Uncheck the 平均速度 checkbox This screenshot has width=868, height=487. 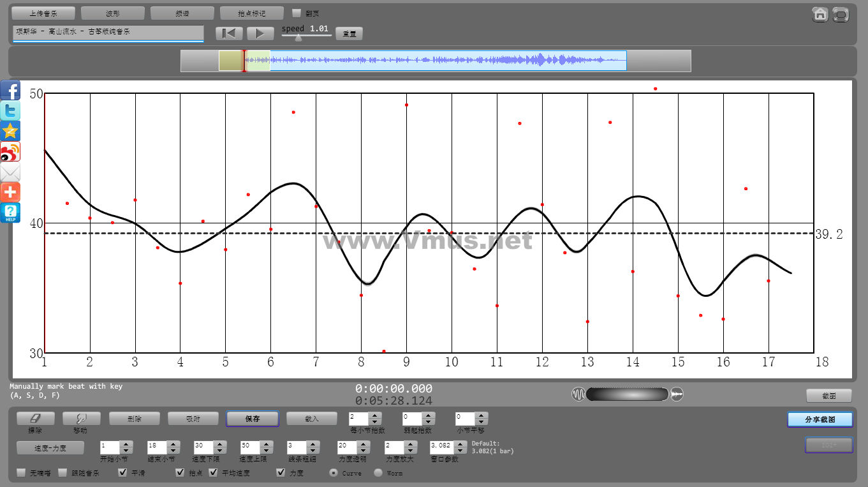coord(214,473)
